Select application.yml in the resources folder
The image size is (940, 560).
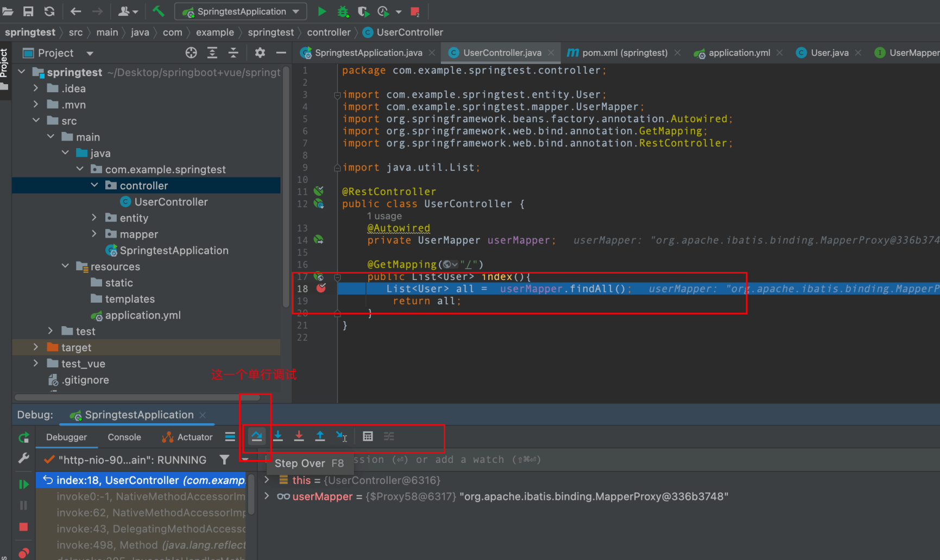coord(142,315)
